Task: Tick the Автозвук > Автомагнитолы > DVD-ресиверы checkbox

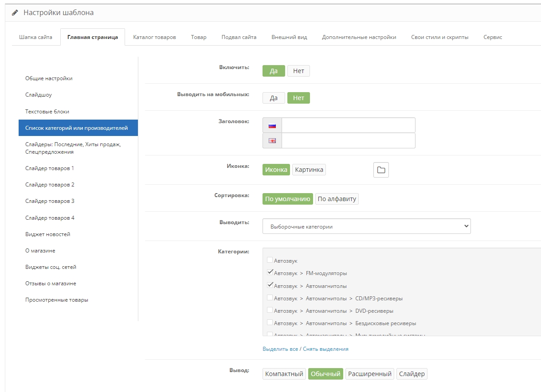Action: point(270,310)
